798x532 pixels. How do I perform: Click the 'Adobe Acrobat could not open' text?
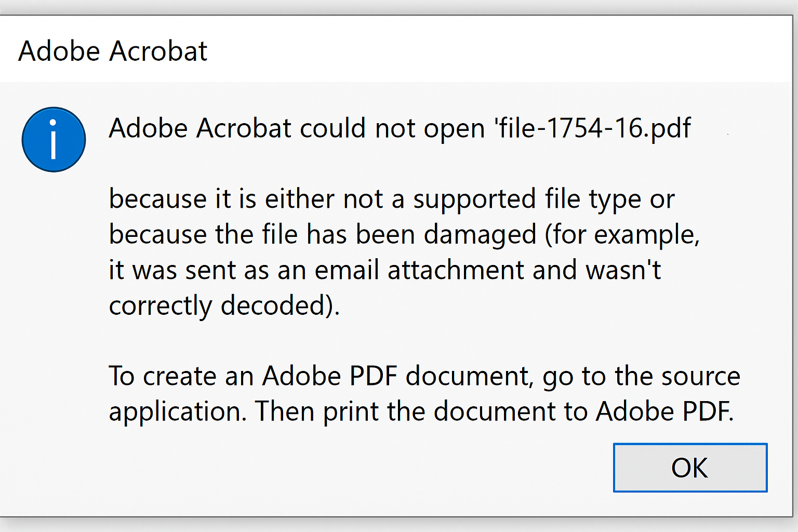point(297,128)
